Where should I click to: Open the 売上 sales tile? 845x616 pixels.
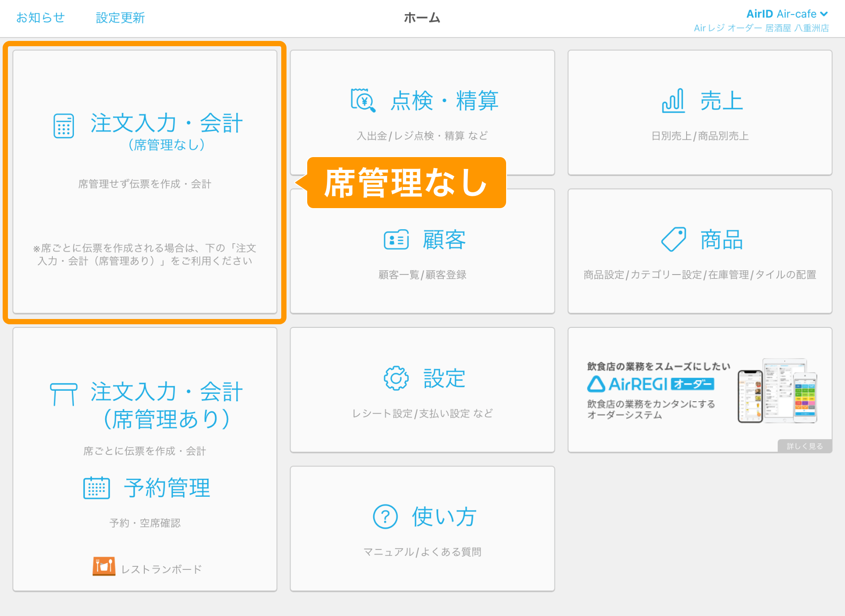tap(700, 113)
